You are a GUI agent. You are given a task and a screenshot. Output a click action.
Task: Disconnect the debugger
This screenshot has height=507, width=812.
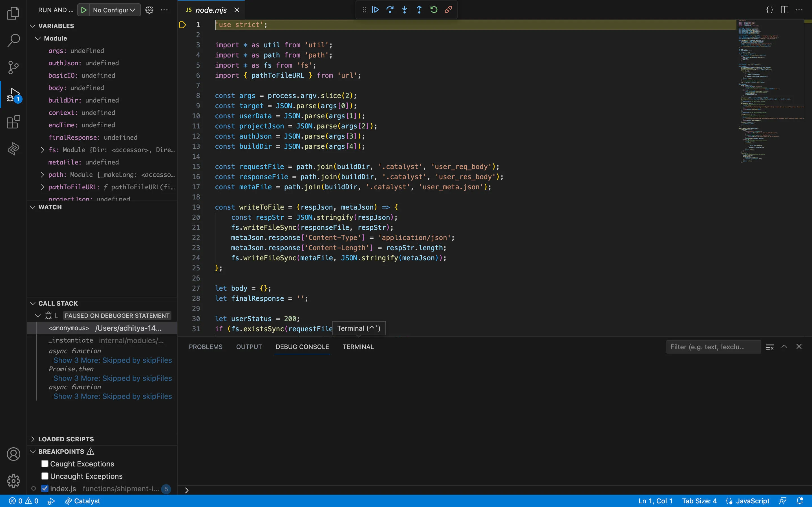pos(448,10)
